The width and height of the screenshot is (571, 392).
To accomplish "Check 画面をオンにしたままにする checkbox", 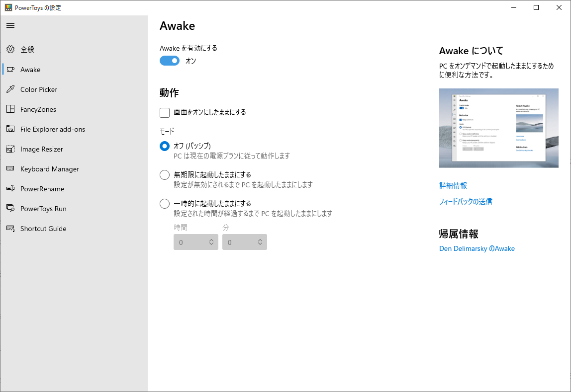I will [165, 113].
